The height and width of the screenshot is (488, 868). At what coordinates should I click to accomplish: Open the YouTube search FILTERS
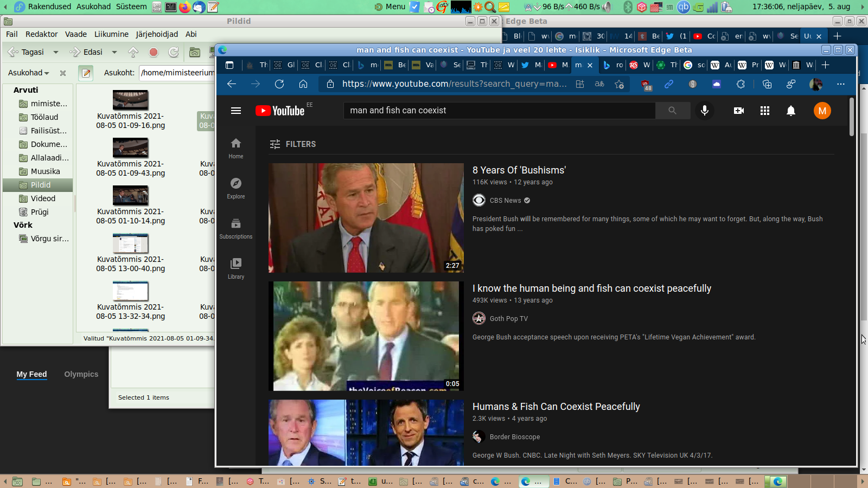(x=293, y=144)
